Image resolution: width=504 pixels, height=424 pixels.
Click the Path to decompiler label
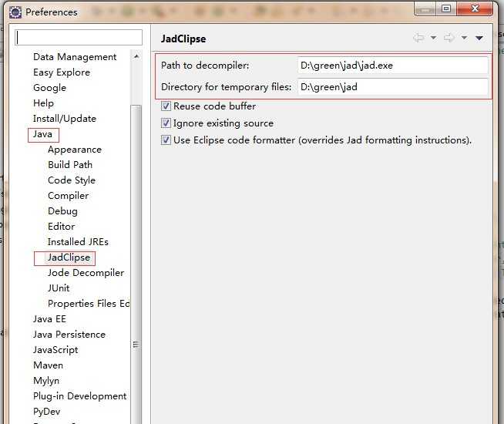pos(205,66)
